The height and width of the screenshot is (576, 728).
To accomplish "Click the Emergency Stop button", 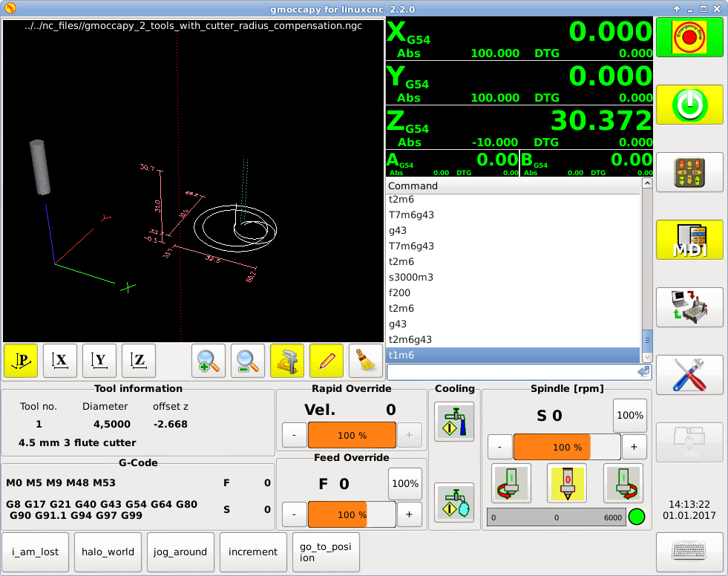I will [x=689, y=37].
